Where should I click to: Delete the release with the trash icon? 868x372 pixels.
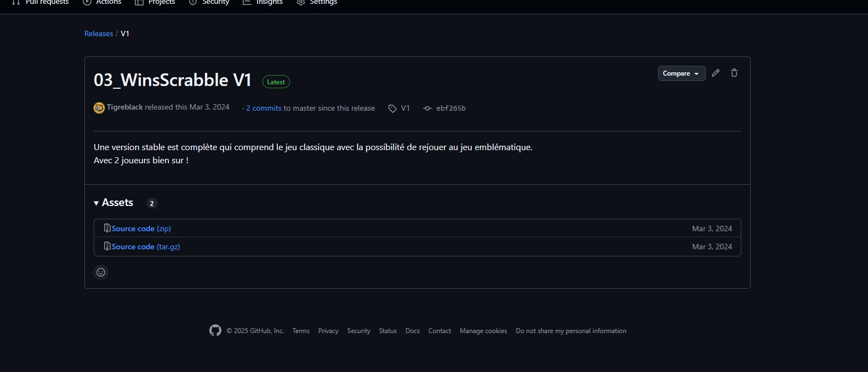click(x=734, y=73)
